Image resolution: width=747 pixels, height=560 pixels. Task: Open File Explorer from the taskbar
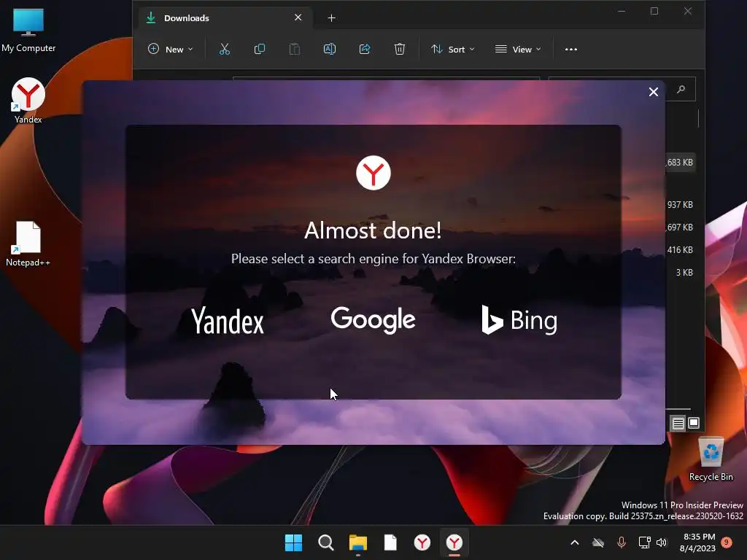pyautogui.click(x=357, y=542)
